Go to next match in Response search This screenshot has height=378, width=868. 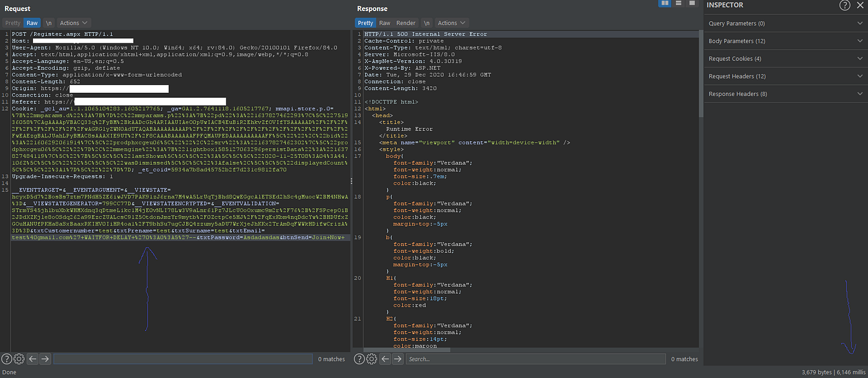click(x=397, y=359)
